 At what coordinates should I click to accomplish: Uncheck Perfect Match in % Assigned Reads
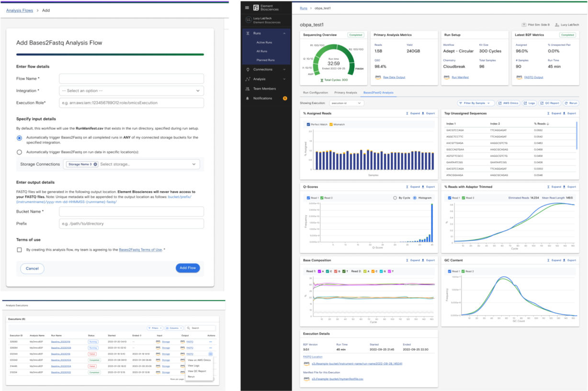click(308, 125)
